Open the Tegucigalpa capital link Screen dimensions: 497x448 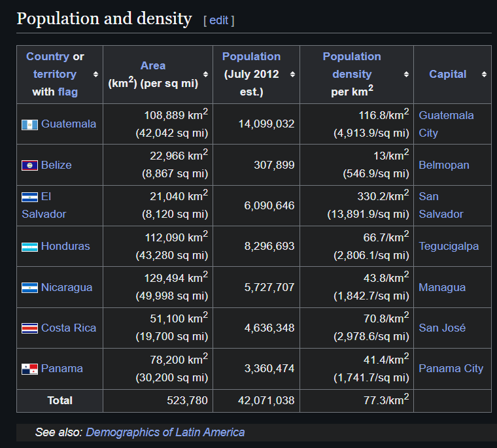[x=449, y=247]
